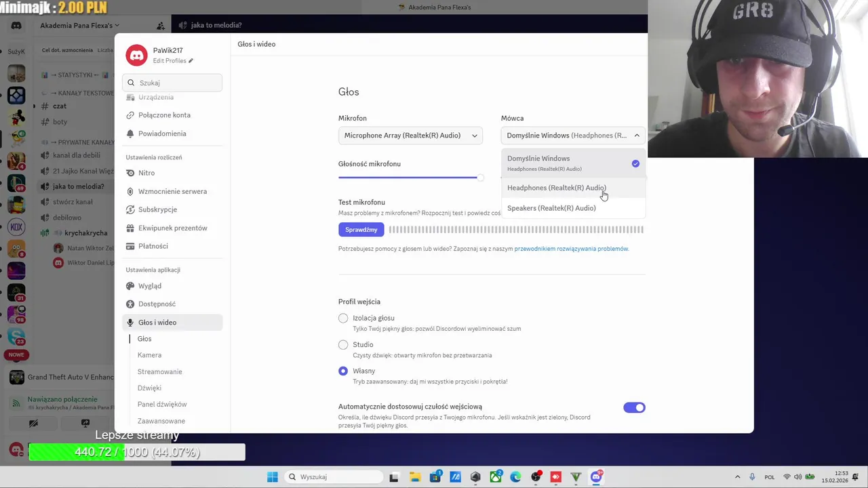
Task: Click the hash icon next to czat channel
Action: pos(45,106)
